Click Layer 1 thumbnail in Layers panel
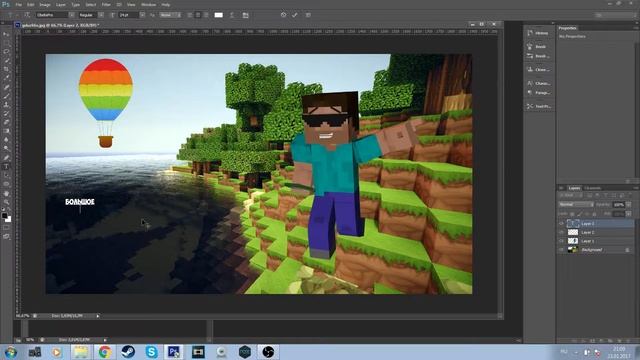640x360 pixels. click(573, 241)
